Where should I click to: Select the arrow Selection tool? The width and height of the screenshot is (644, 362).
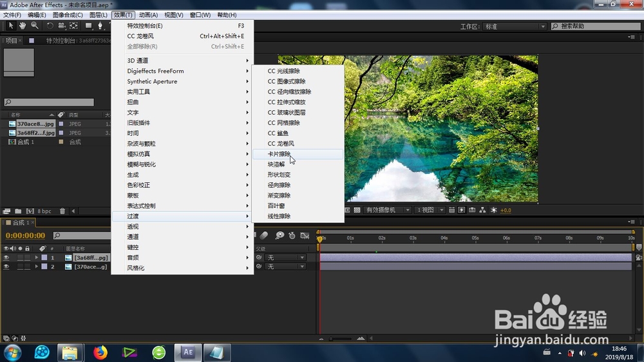tap(11, 26)
